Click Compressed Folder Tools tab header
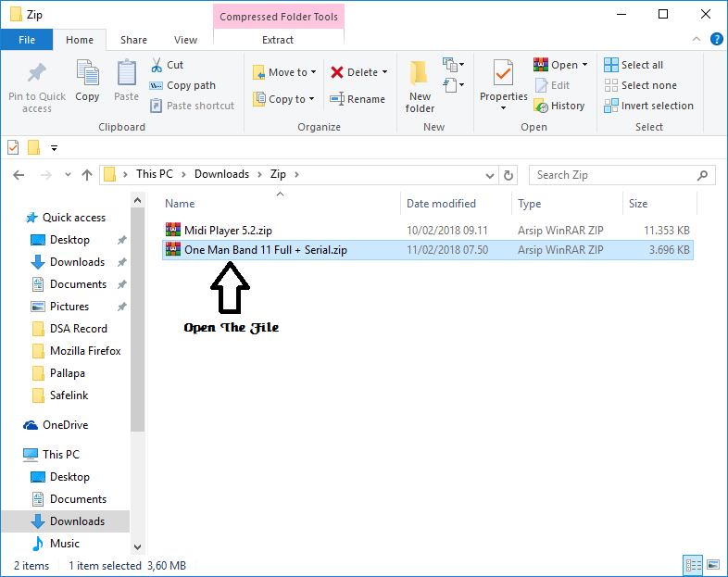 click(x=279, y=17)
